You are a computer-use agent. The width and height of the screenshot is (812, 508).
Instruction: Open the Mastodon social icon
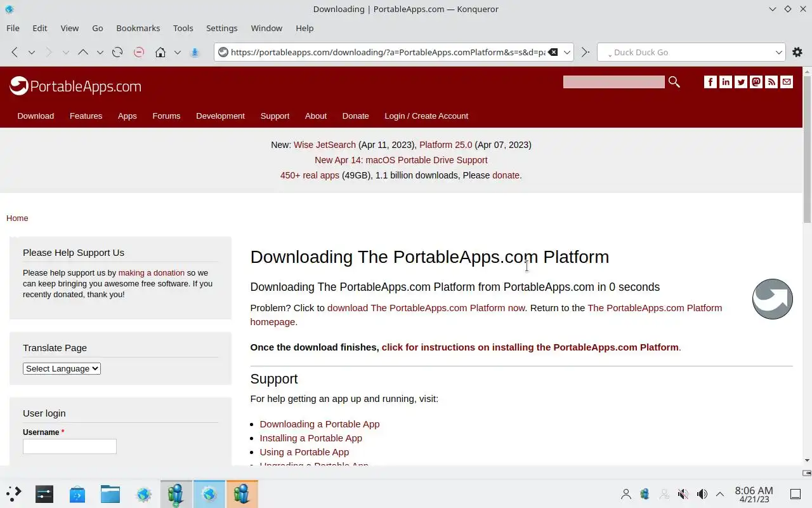756,82
